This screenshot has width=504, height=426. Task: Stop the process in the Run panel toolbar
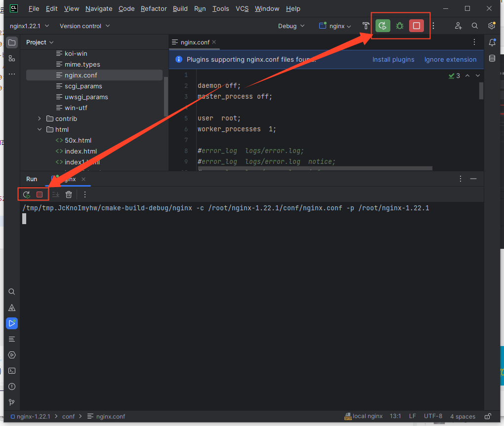click(x=40, y=194)
